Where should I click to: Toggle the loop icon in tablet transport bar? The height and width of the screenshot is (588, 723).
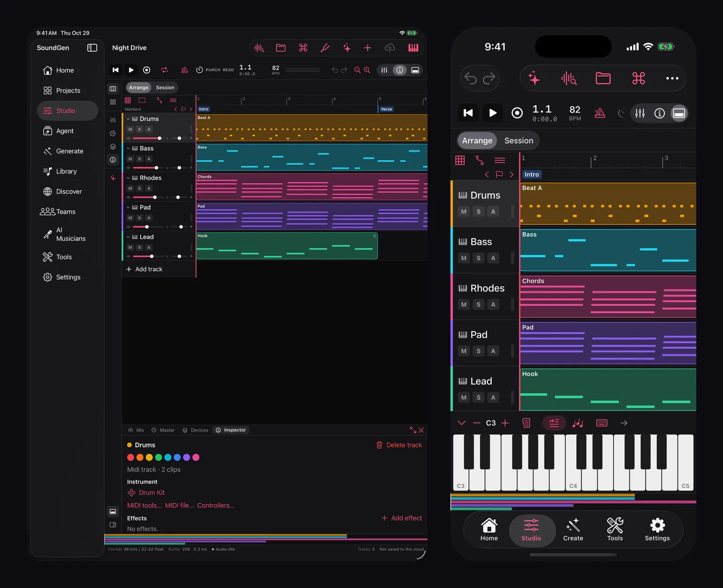[x=164, y=70]
